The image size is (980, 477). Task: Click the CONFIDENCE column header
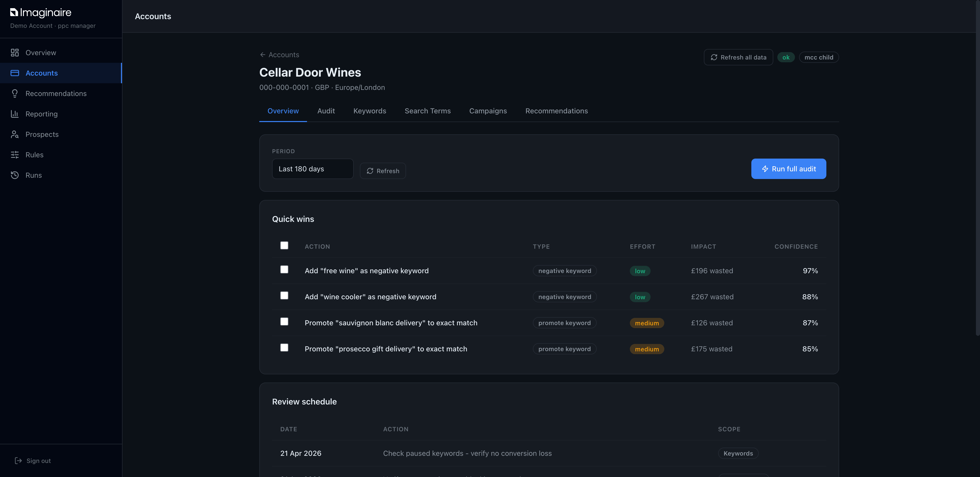796,247
